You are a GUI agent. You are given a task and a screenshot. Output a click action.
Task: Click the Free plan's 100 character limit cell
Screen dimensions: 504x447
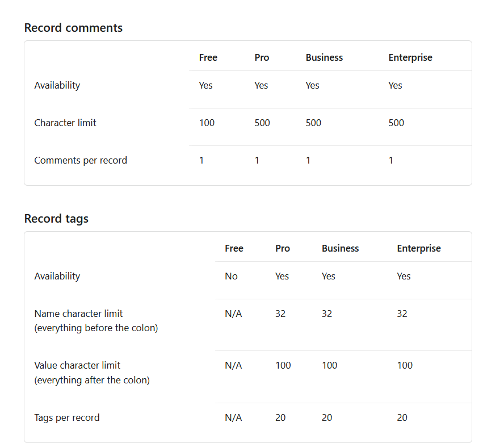(x=207, y=123)
